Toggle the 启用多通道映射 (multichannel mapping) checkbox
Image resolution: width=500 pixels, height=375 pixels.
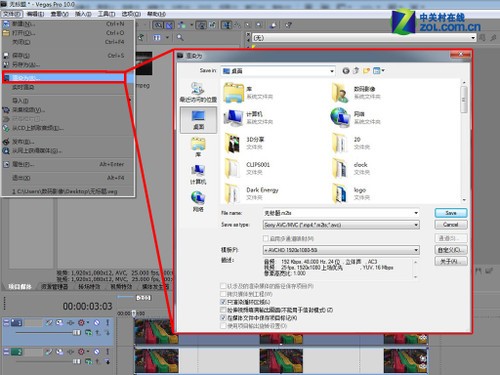tap(266, 238)
